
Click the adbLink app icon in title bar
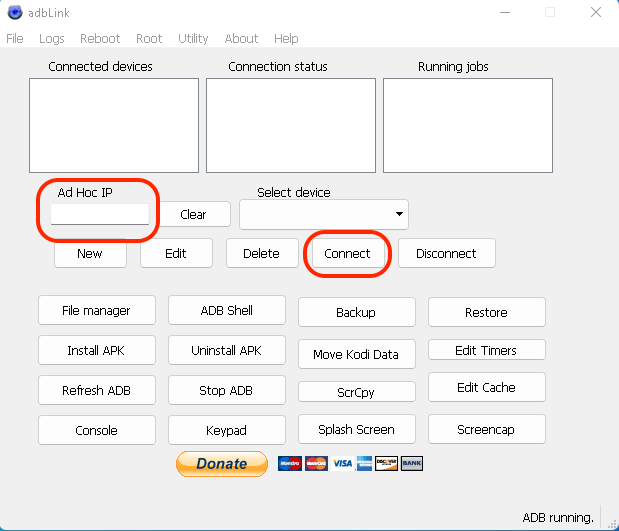[13, 13]
